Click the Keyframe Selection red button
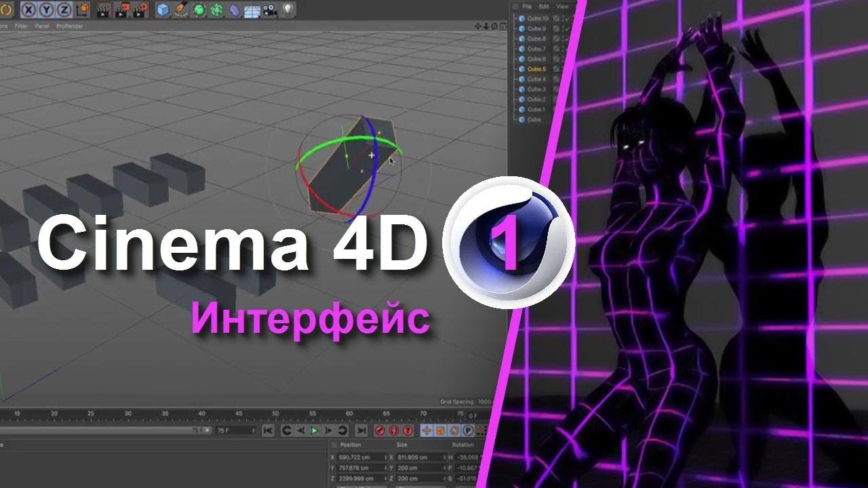868x488 pixels. [408, 430]
